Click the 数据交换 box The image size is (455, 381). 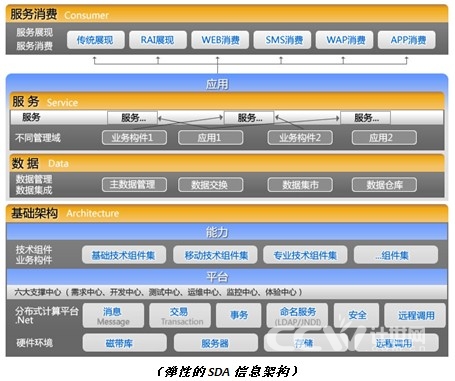click(211, 185)
